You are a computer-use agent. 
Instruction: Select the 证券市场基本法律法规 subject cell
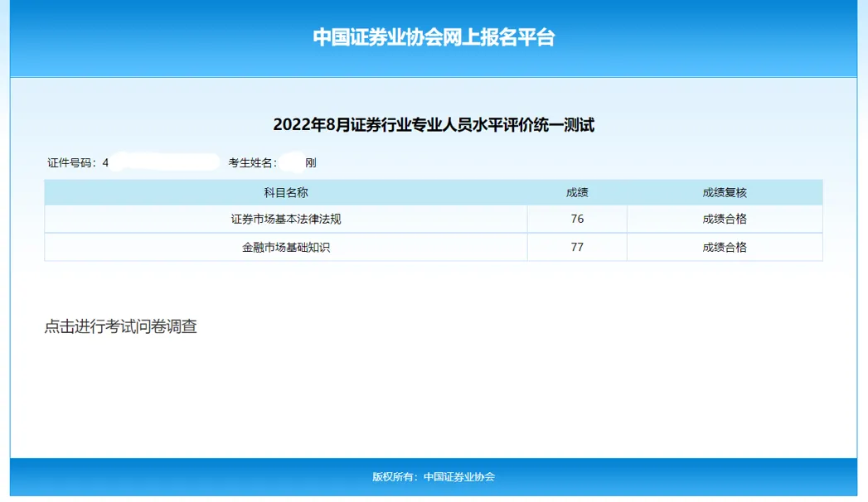[286, 219]
